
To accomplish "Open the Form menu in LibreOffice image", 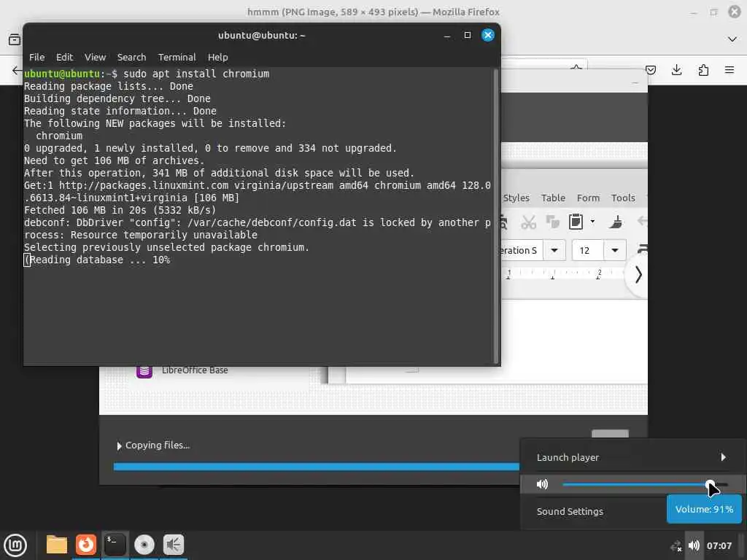I will tap(588, 198).
